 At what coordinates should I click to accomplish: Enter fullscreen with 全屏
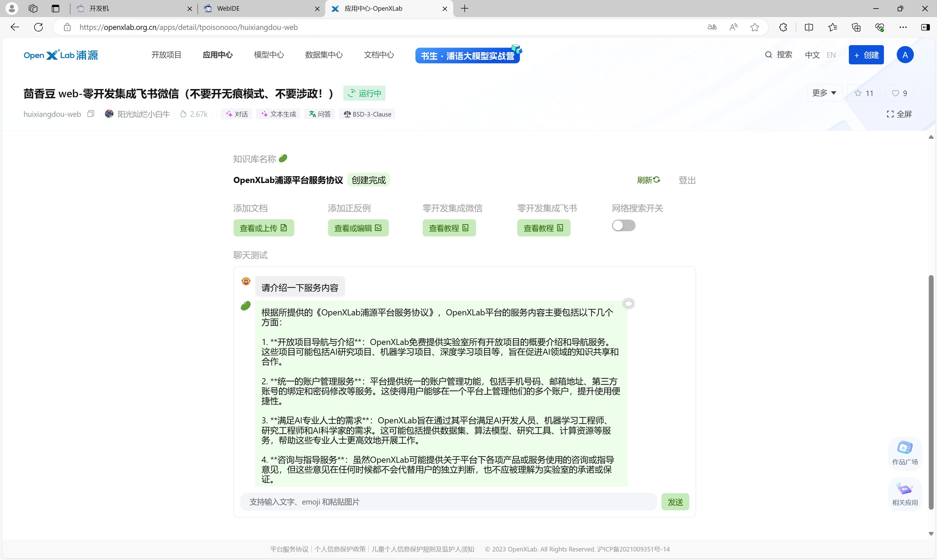tap(899, 114)
